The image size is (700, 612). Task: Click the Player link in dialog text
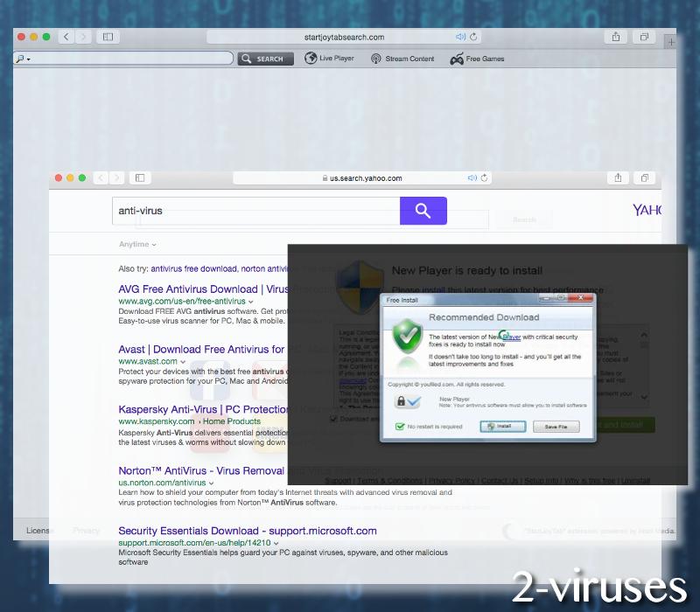pos(512,337)
